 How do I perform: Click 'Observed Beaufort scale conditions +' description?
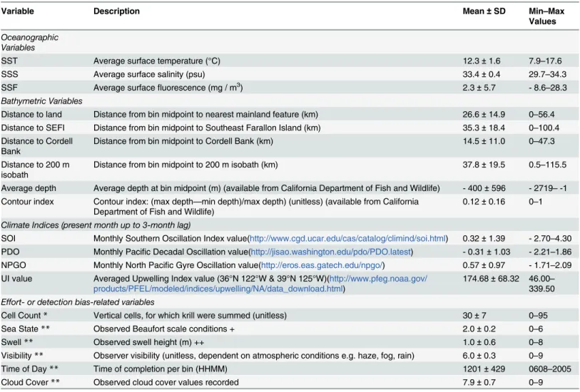tap(164, 329)
